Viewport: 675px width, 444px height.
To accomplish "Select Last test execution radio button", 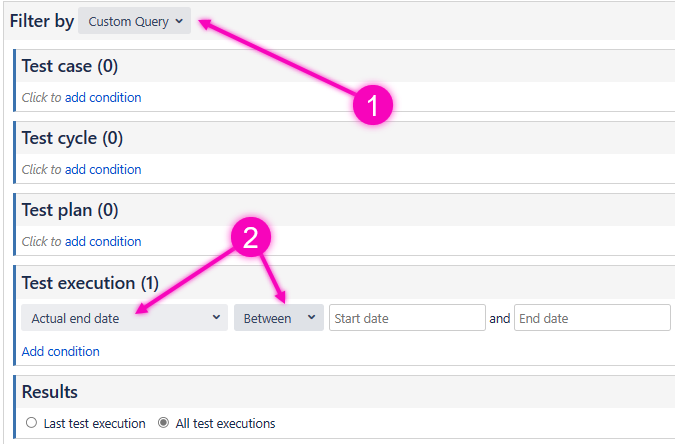I will pos(32,423).
